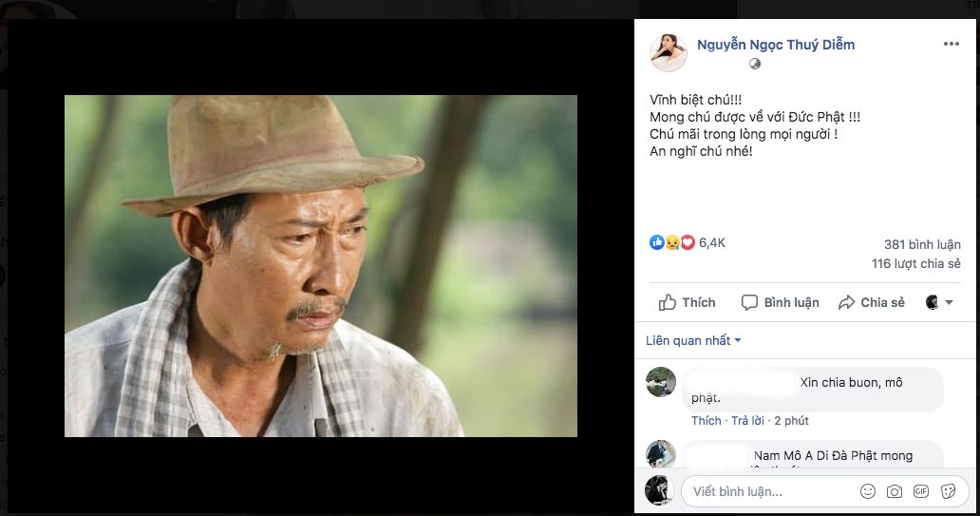980x516 pixels.
Task: Attach a photo using the camera icon
Action: coord(894,491)
